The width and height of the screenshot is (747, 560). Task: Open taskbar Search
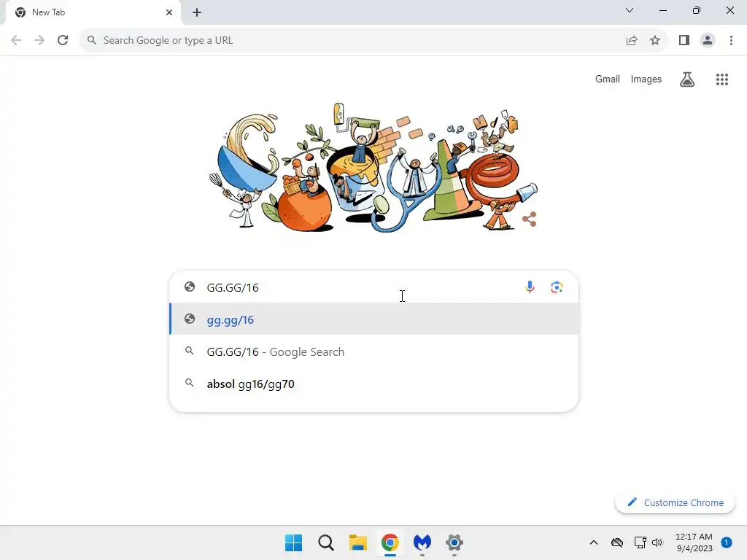pos(326,542)
